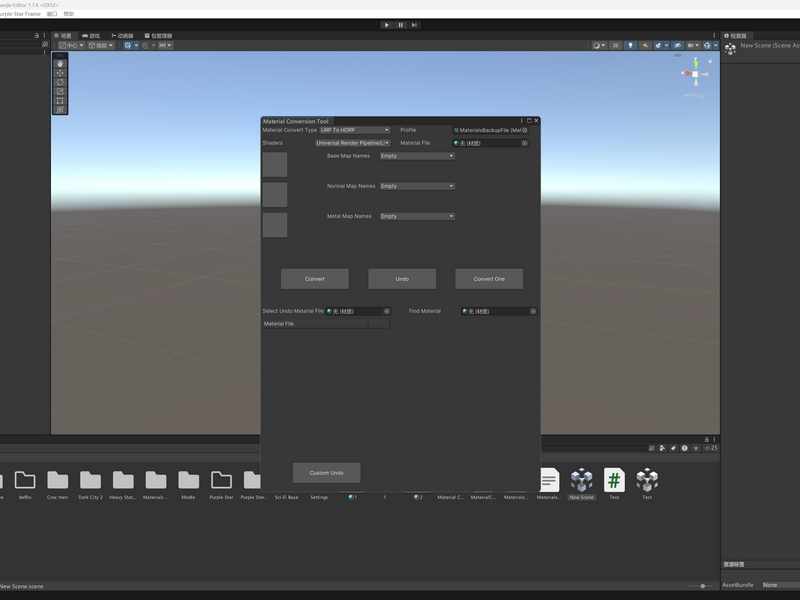The width and height of the screenshot is (800, 600).
Task: Switch to the Package Manager tab
Action: click(x=159, y=36)
